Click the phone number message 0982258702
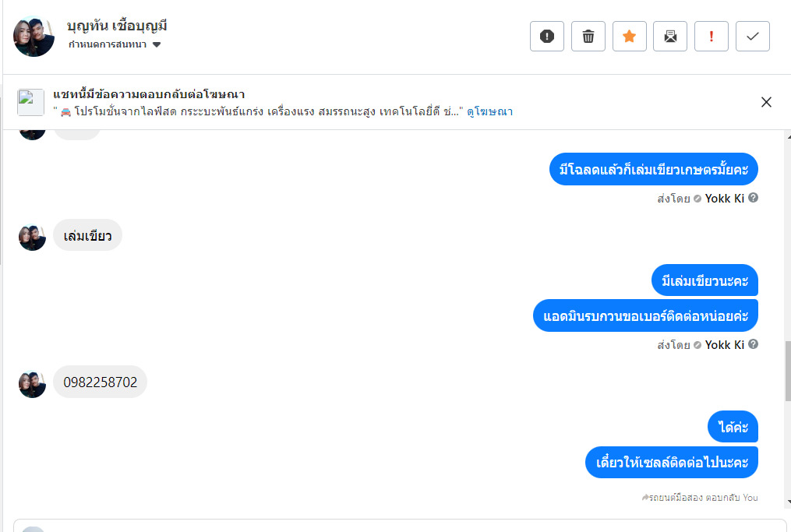This screenshot has width=791, height=532. [100, 382]
